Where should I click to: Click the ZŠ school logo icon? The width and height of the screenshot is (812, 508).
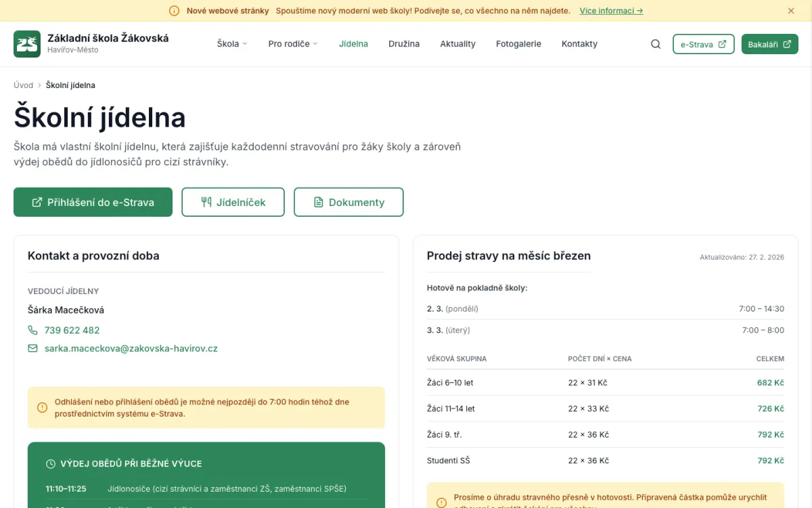point(27,44)
